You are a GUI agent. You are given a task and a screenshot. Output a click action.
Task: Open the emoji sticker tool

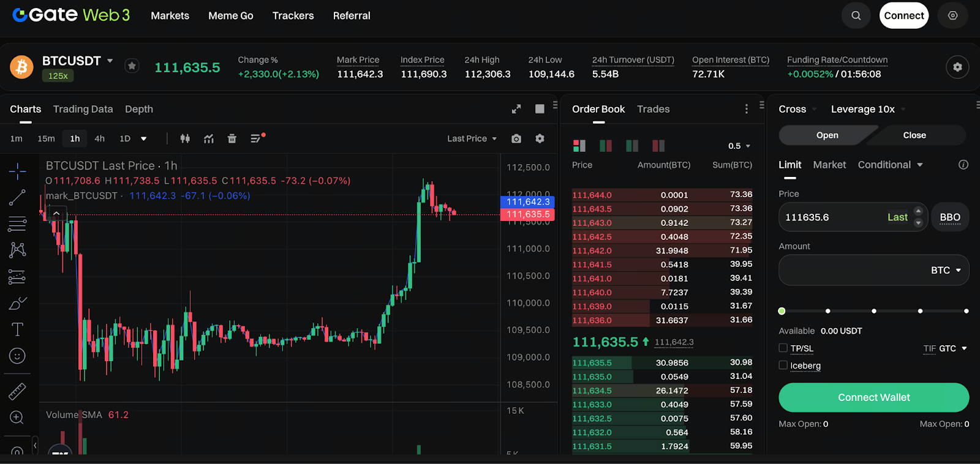coord(17,356)
